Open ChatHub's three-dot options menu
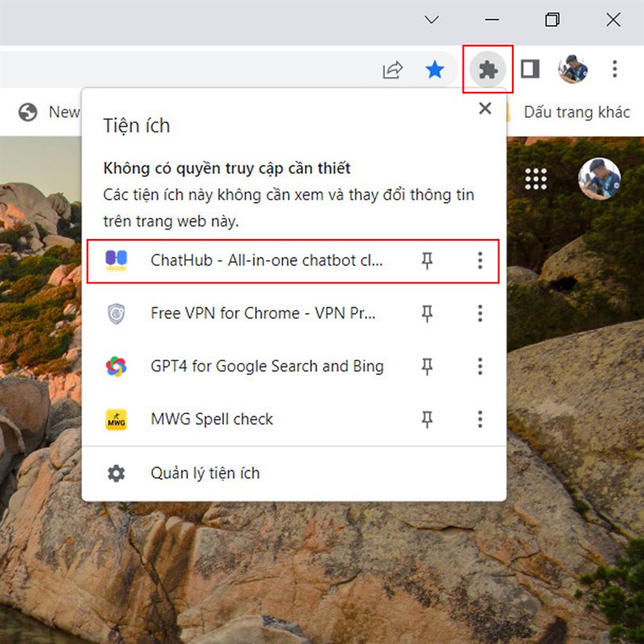644x644 pixels. tap(480, 260)
